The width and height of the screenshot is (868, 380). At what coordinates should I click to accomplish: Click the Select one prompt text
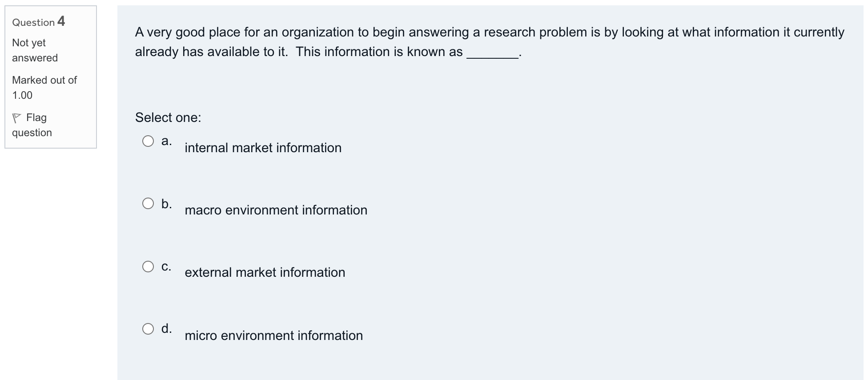tap(168, 117)
